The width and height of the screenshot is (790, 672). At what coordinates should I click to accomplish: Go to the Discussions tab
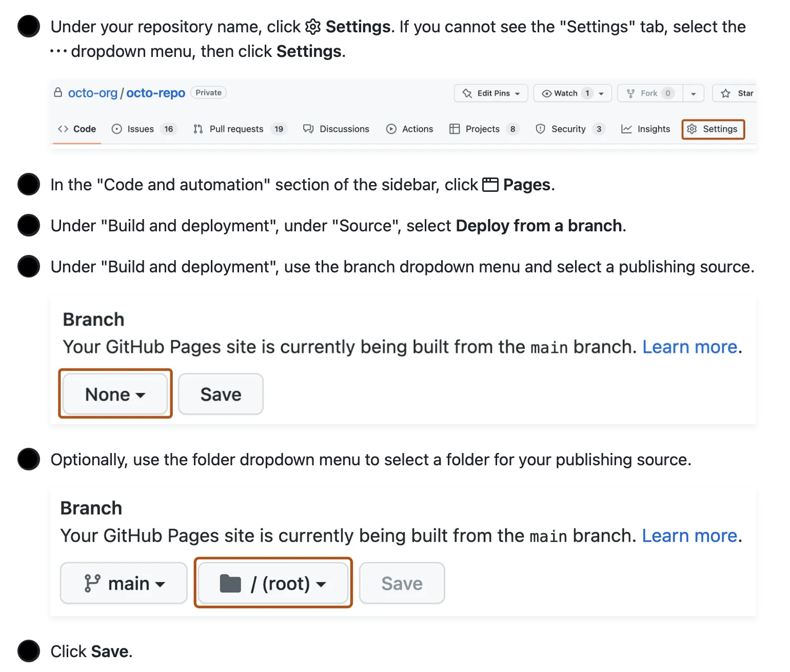point(336,129)
